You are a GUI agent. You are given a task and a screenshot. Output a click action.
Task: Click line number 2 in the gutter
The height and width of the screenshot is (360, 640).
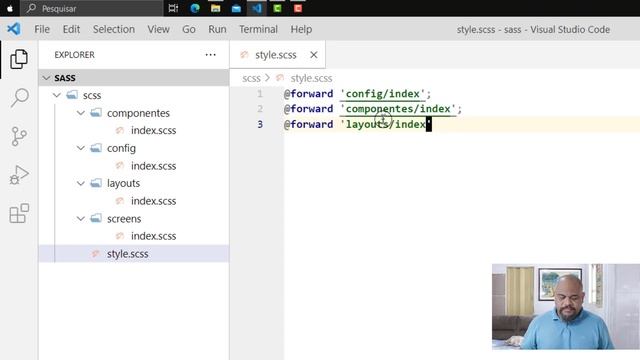pos(260,109)
